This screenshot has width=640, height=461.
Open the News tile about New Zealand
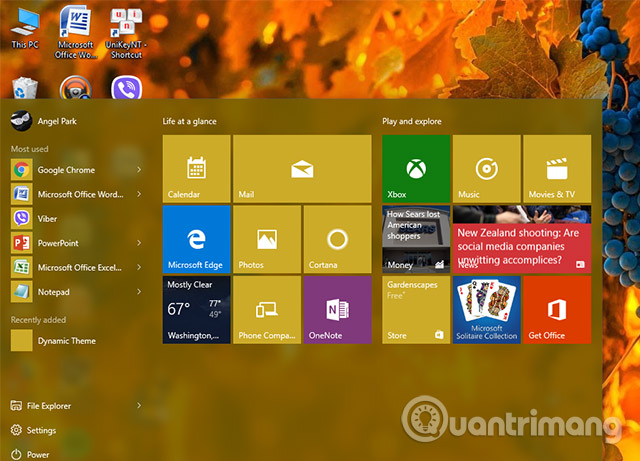(522, 239)
